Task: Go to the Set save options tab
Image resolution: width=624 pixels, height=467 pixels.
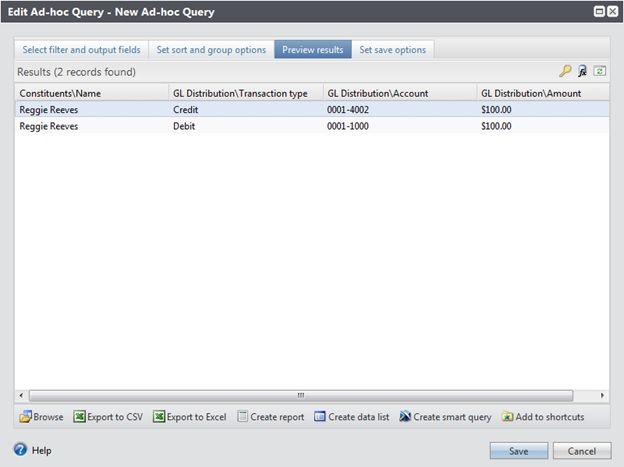Action: point(393,49)
